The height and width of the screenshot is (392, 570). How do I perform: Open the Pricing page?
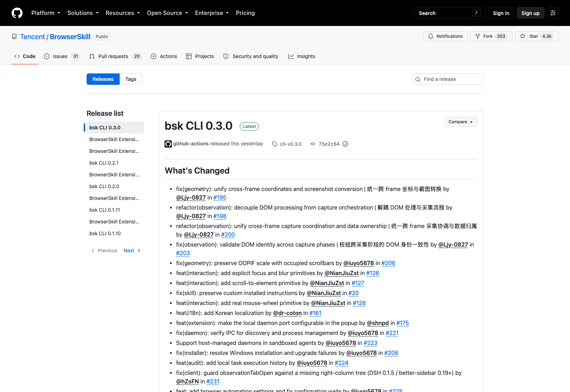245,13
